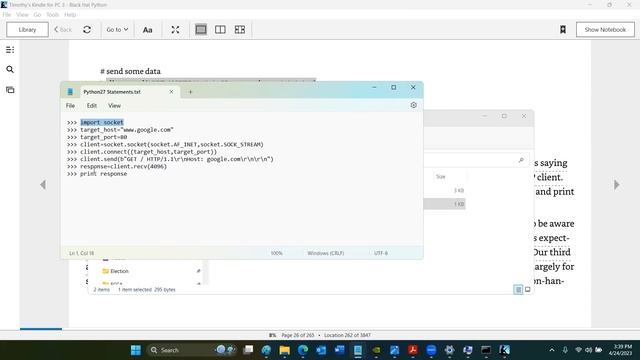Go back with the Back button
Screen dimensions: 640x360
[x=63, y=30]
